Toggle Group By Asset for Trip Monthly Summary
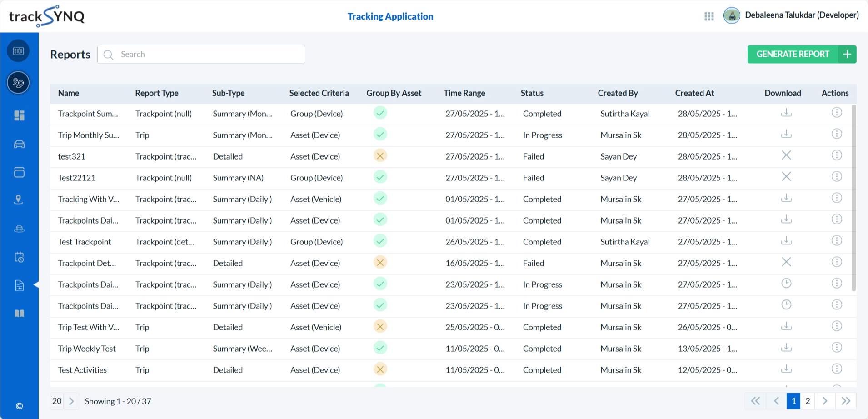 pos(380,134)
